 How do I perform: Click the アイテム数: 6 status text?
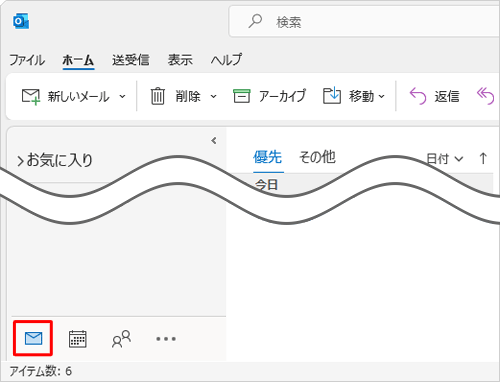41,371
